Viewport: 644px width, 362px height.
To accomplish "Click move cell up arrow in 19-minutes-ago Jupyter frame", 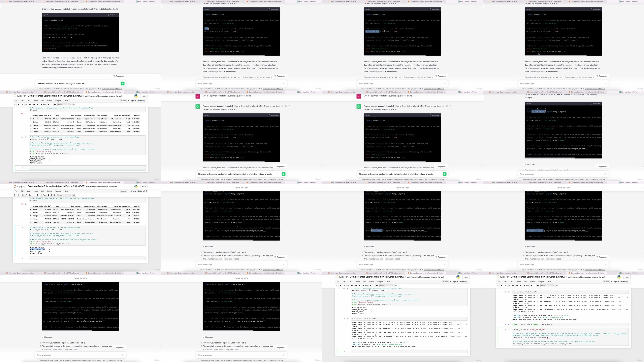I will [34, 105].
